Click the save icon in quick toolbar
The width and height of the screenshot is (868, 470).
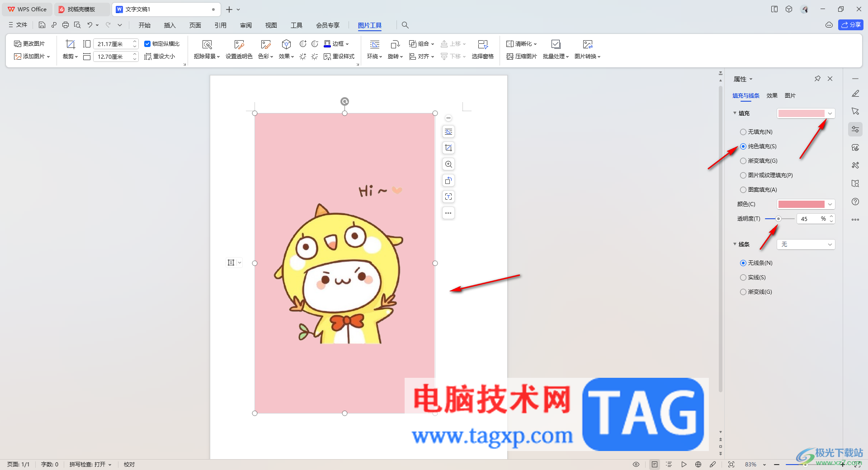click(x=42, y=25)
